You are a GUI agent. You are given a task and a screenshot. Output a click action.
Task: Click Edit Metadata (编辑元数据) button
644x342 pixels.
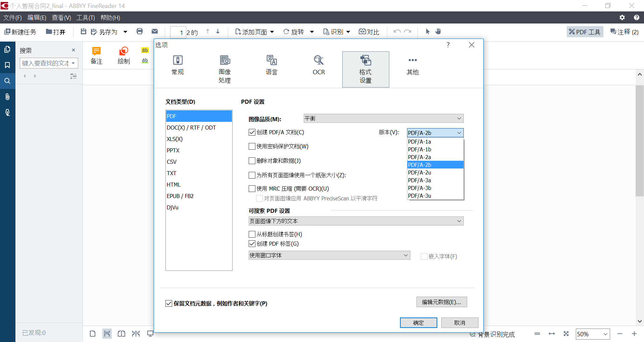[x=442, y=302]
